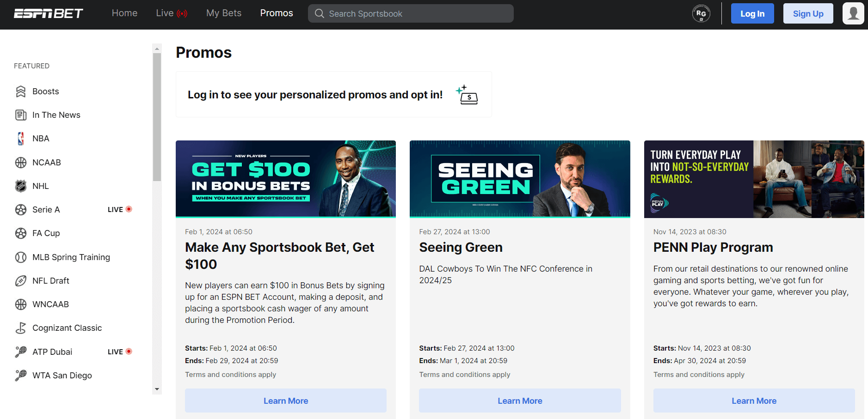Open the RG responsible gaming badge
Screen dimensions: 868x419
701,13
